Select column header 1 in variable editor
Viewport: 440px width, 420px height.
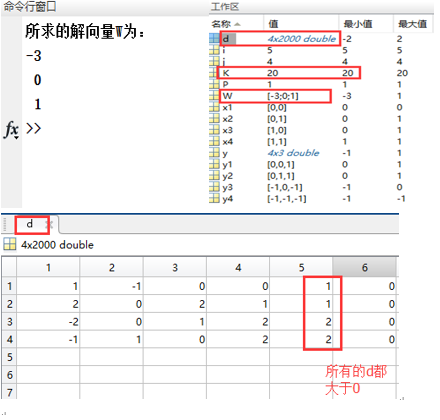[x=48, y=267]
